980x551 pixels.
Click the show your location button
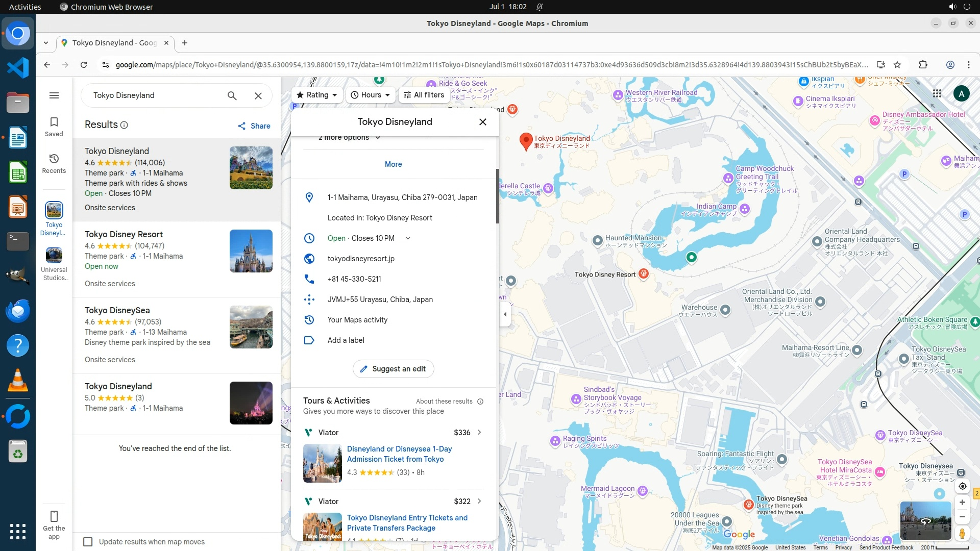click(x=962, y=486)
